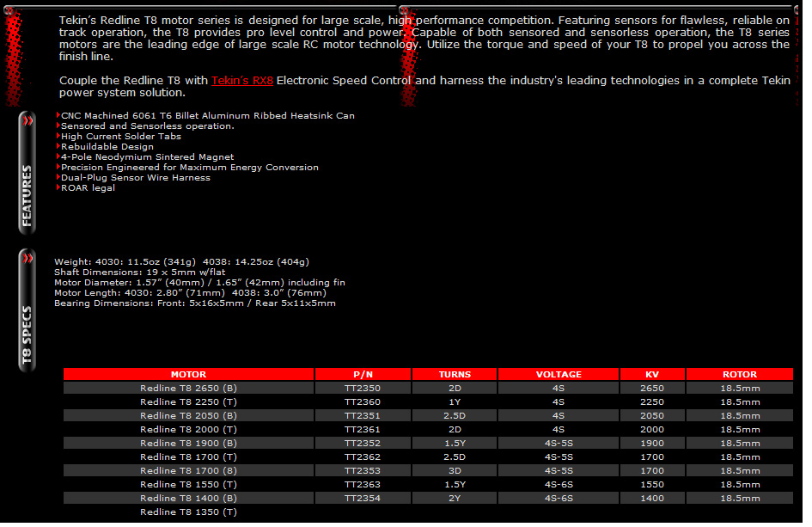812x527 pixels.
Task: Select the "Sensored and Sensorless operation." feature line
Action: pyautogui.click(x=148, y=126)
